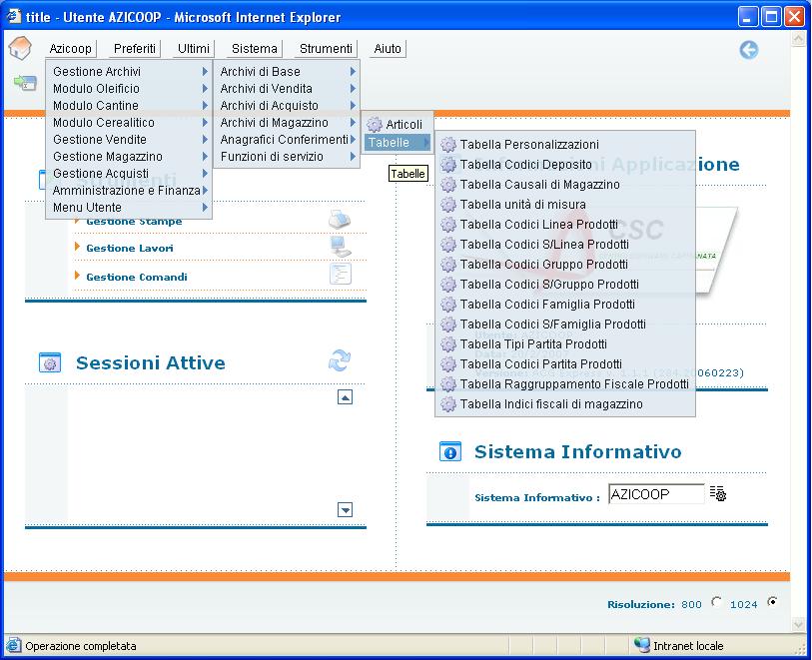Open the Ultimi menu
The width and height of the screenshot is (812, 660).
coord(194,49)
